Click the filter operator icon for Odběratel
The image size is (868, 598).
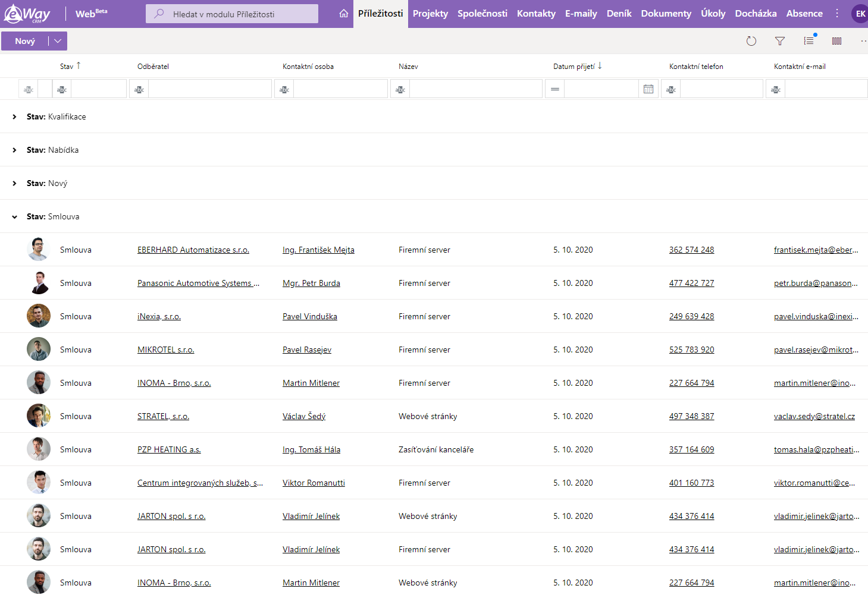pos(139,90)
